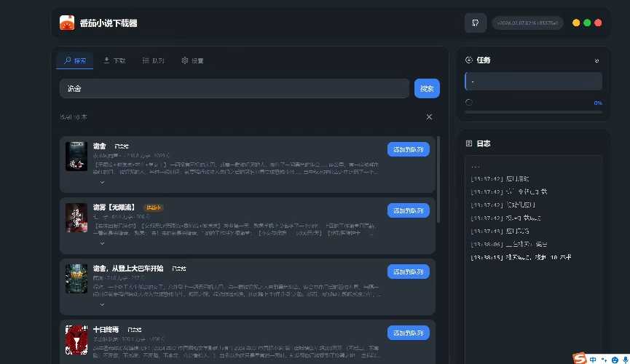This screenshot has width=630, height=364.
Task: Click the theme button beside the version badge
Action: pyautogui.click(x=475, y=23)
